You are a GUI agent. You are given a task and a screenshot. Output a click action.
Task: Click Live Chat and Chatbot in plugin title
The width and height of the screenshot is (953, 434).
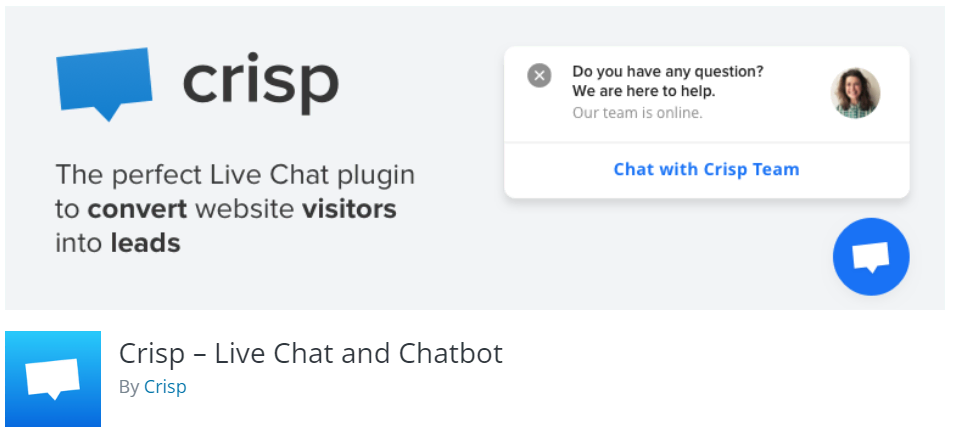click(359, 353)
